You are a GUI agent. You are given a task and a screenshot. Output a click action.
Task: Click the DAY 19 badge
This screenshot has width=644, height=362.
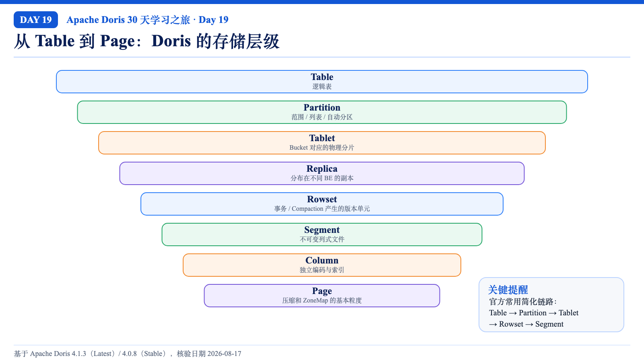coord(36,20)
